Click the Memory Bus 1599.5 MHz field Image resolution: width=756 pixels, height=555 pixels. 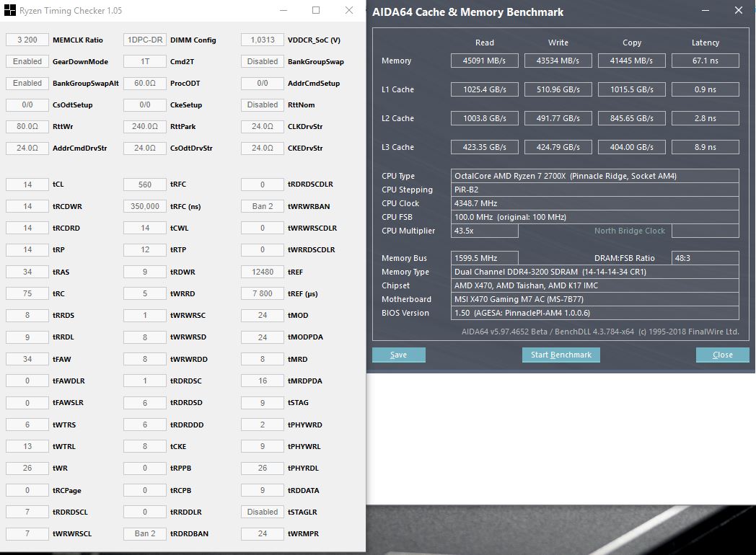click(485, 258)
